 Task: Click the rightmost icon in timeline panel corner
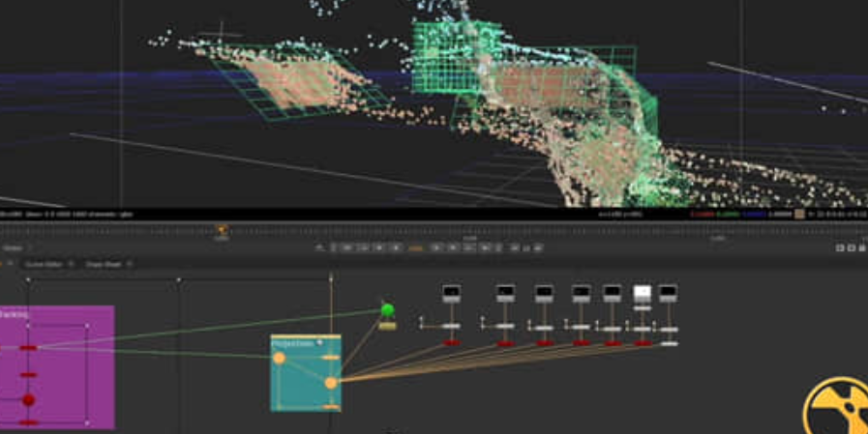860,248
